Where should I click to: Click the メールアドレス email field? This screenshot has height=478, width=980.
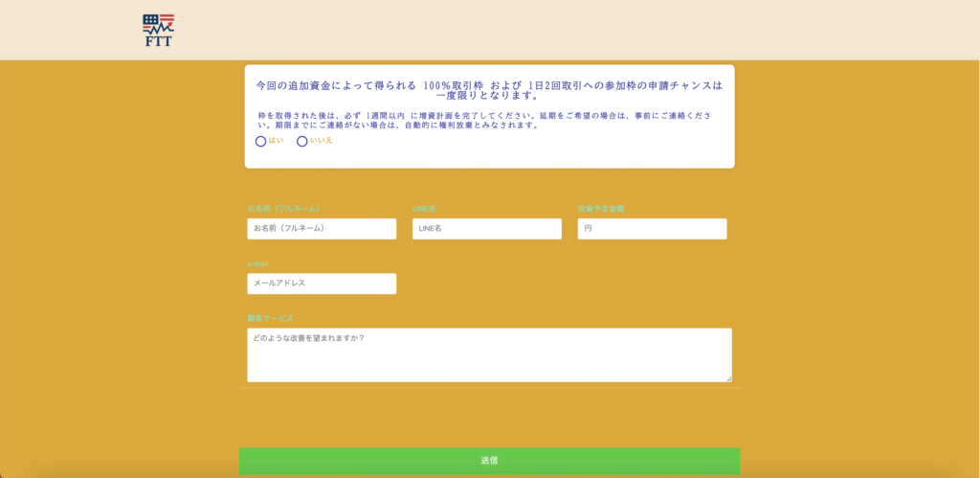[322, 284]
